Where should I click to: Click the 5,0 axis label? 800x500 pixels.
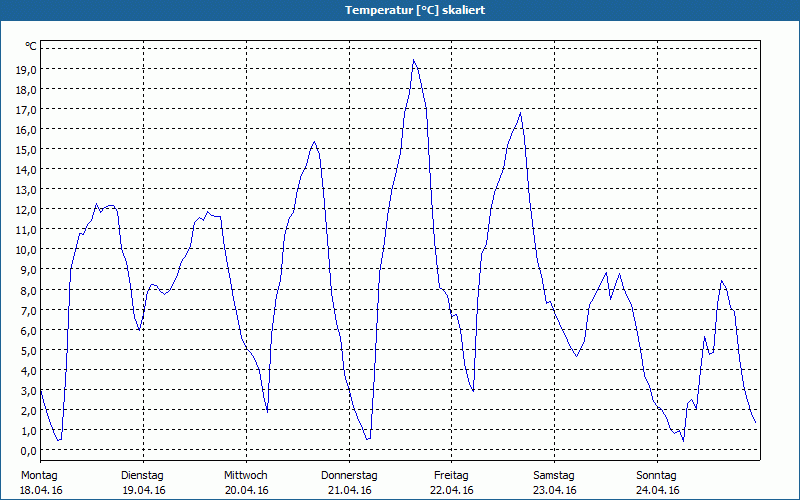pyautogui.click(x=28, y=350)
